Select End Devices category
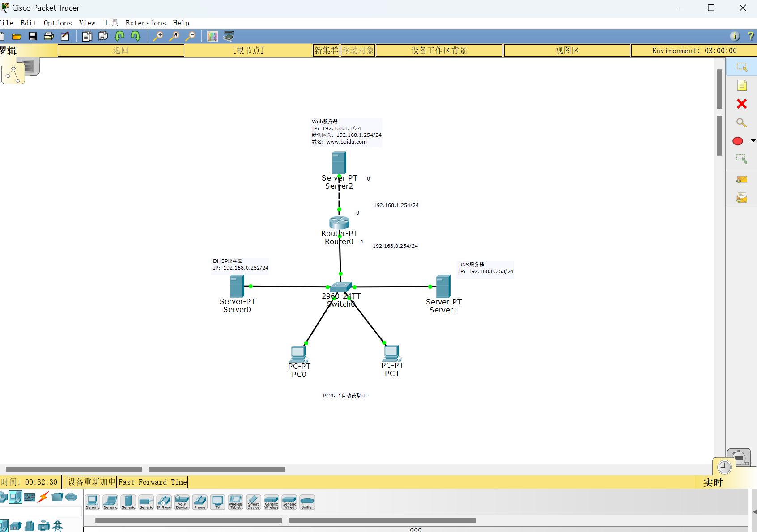Image resolution: width=757 pixels, height=532 pixels. click(16, 497)
